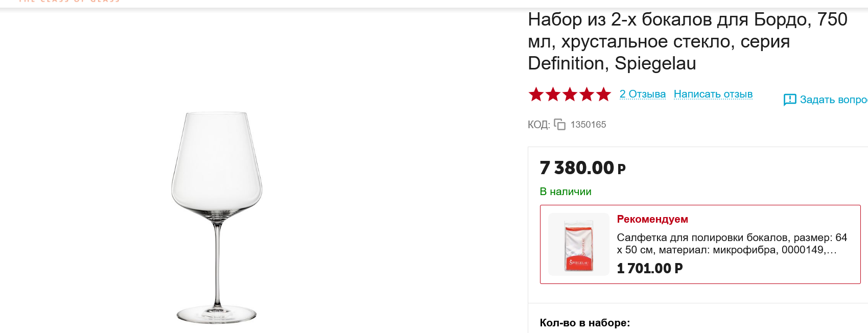Click the "Салфетка для полировки бокалов" description
The height and width of the screenshot is (333, 868).
coord(732,244)
